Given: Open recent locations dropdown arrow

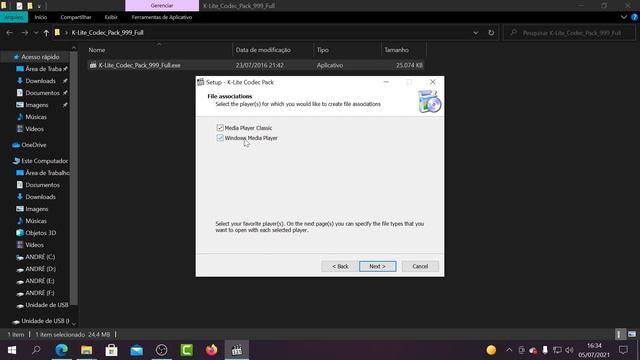Looking at the screenshot, I should coord(36,33).
